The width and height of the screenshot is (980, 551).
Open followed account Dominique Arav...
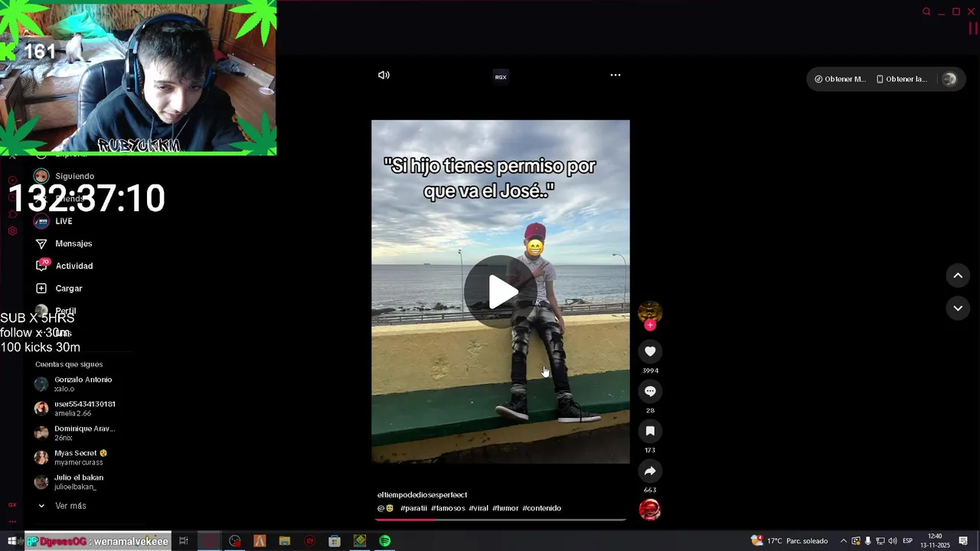[77, 433]
